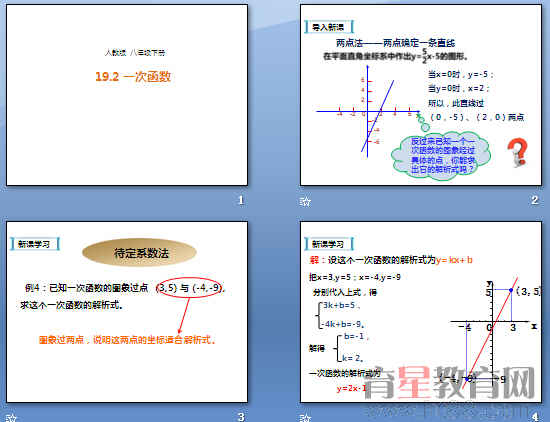The width and height of the screenshot is (550, 422).
Task: Click the red question mark figure on slide 2
Action: point(517,152)
